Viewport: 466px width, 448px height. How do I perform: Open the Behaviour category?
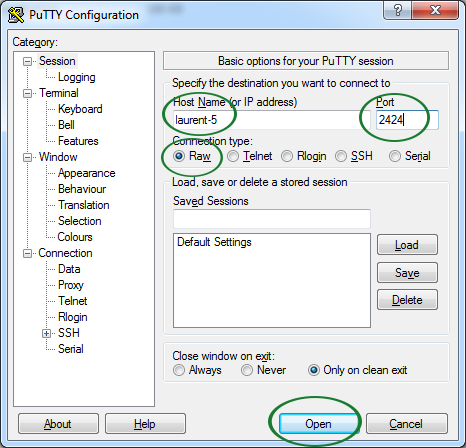82,189
